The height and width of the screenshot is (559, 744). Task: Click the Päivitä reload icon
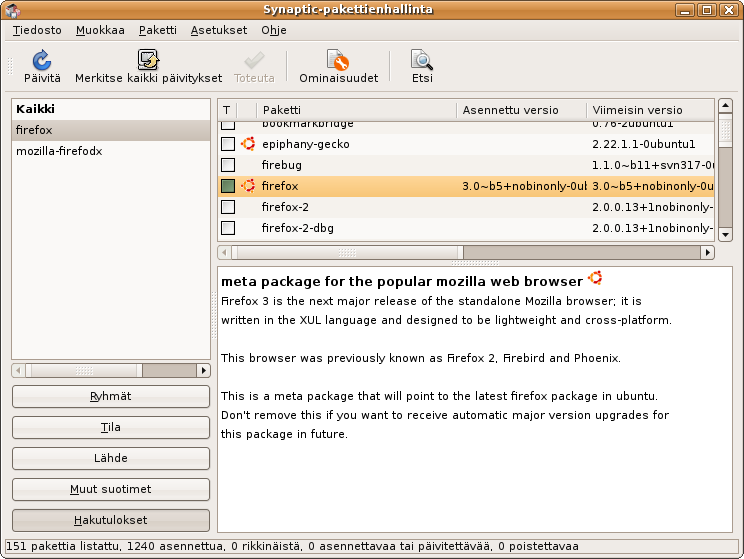pyautogui.click(x=42, y=60)
